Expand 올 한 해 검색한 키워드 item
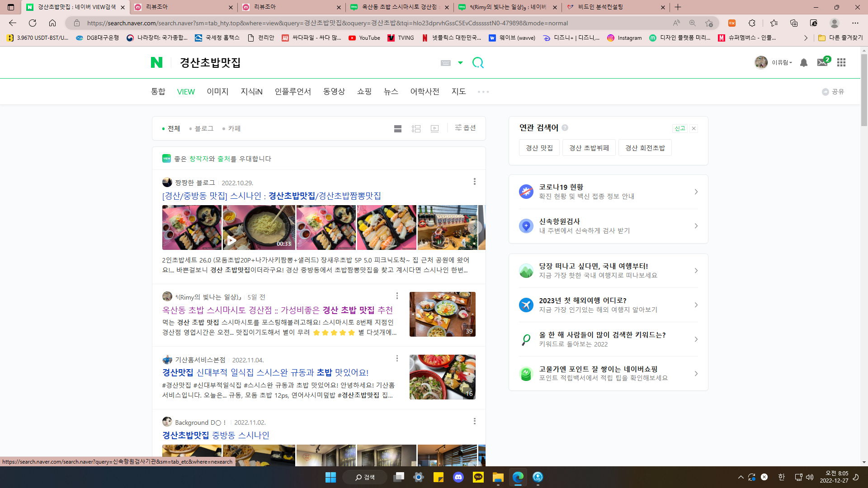868x488 pixels. pyautogui.click(x=609, y=339)
